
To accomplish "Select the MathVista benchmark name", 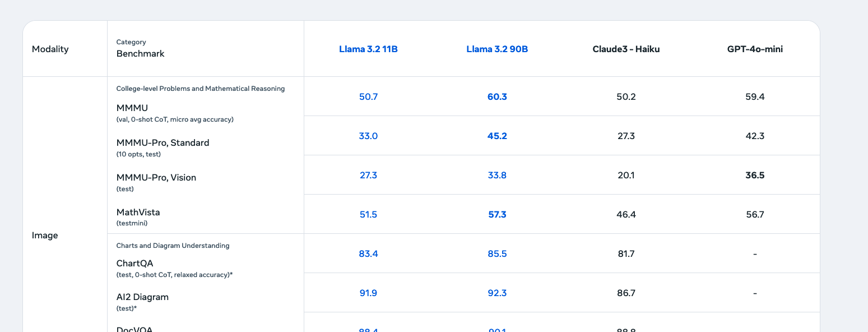I will pos(138,212).
